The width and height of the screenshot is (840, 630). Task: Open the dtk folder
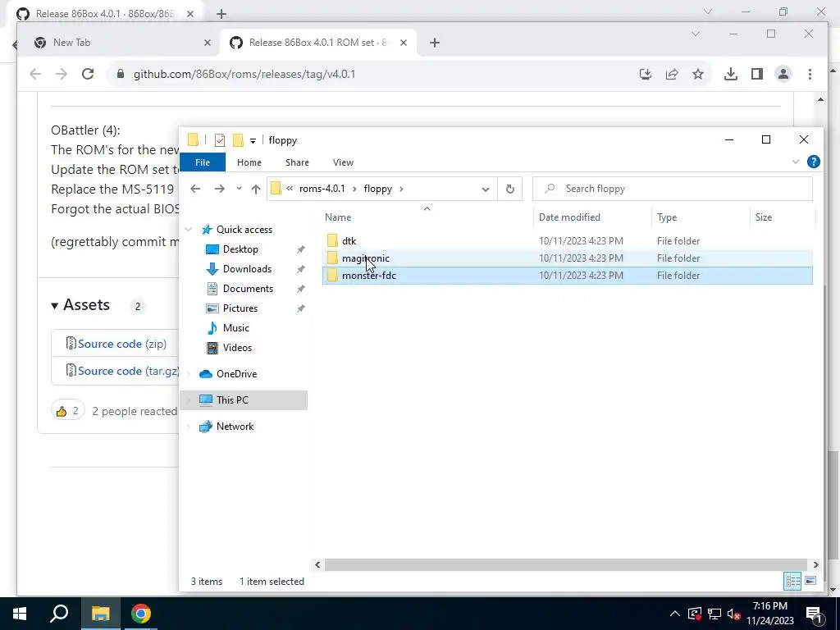pos(349,241)
